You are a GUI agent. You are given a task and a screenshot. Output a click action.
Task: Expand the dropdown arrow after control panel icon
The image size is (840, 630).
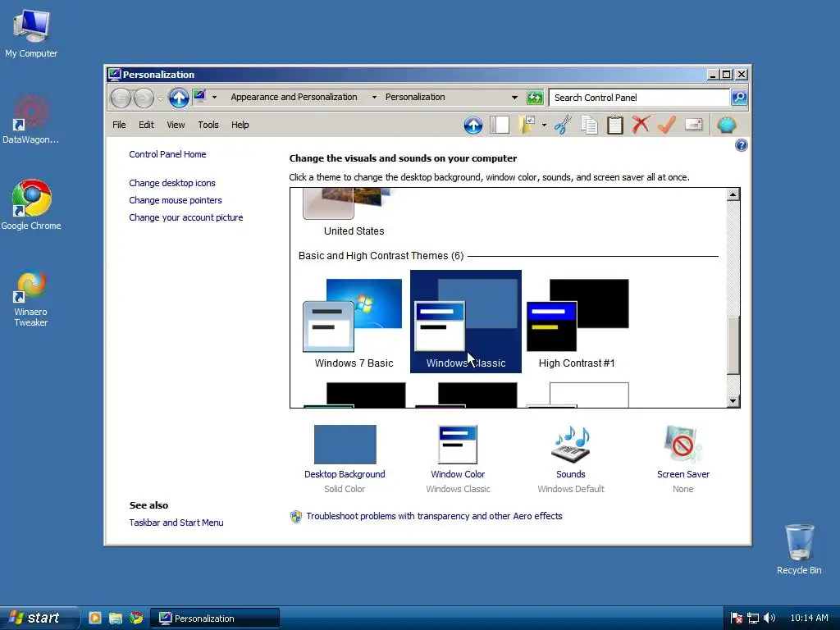coord(214,97)
